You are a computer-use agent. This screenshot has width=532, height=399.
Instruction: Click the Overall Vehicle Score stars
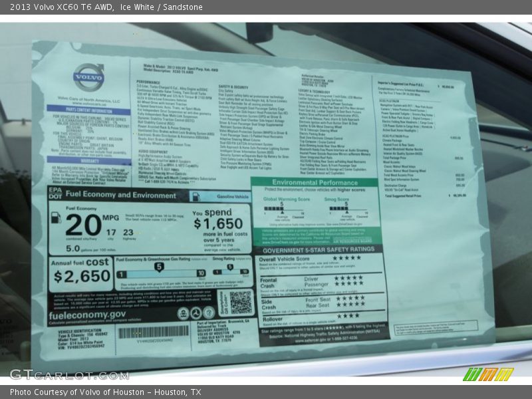[346, 258]
